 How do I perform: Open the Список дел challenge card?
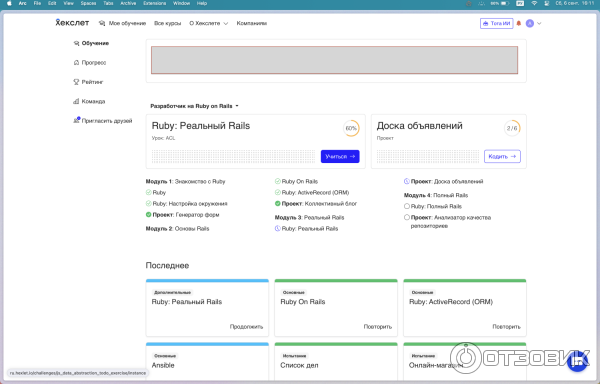(336, 361)
